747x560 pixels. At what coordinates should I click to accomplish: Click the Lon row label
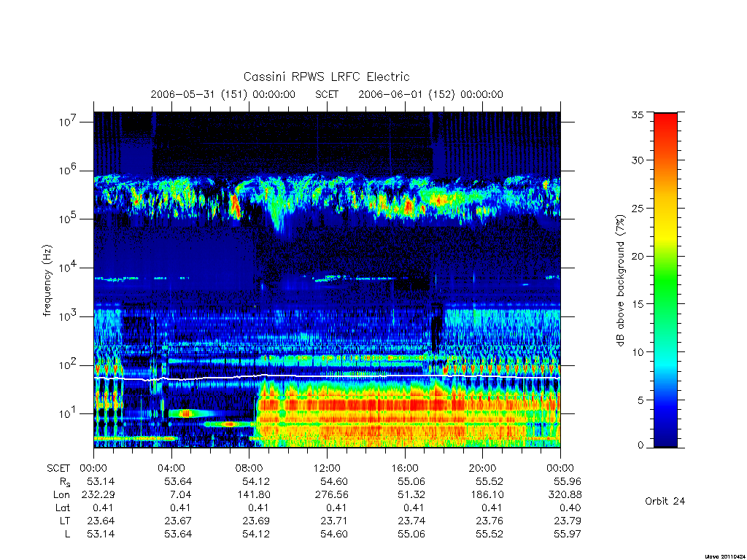(61, 495)
